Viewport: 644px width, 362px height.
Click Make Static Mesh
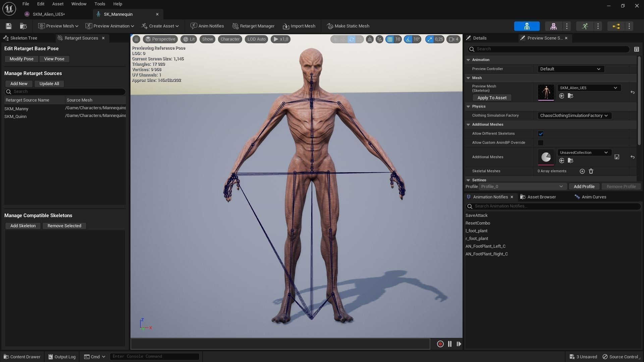[348, 26]
